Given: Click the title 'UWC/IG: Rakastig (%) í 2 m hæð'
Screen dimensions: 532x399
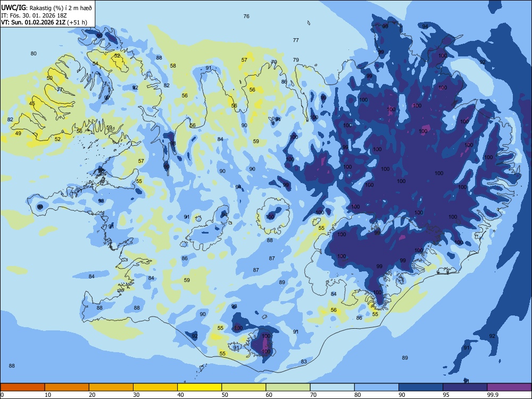Looking at the screenshot, I should click(46, 8).
